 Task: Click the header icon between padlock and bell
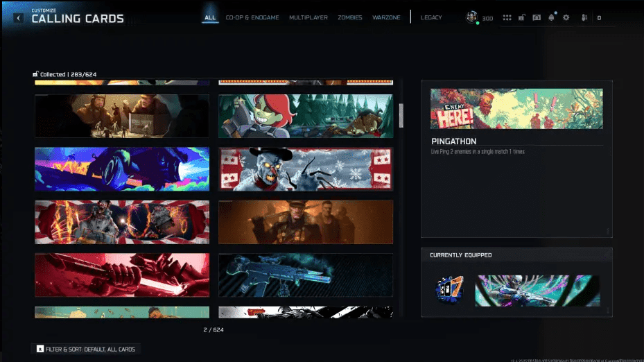point(537,18)
